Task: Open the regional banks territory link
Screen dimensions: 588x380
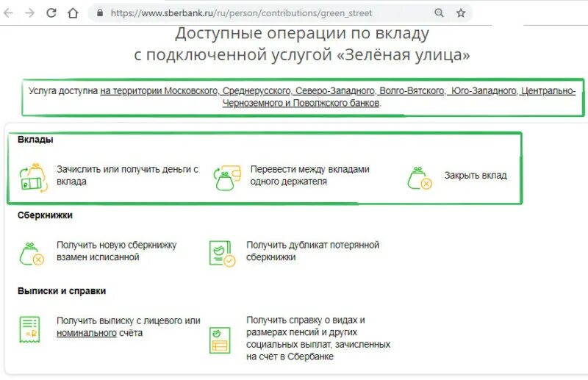Action: click(x=337, y=97)
